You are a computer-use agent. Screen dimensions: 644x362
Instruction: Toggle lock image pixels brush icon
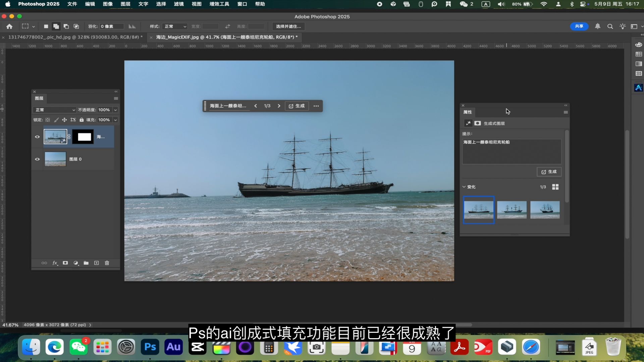click(x=56, y=120)
